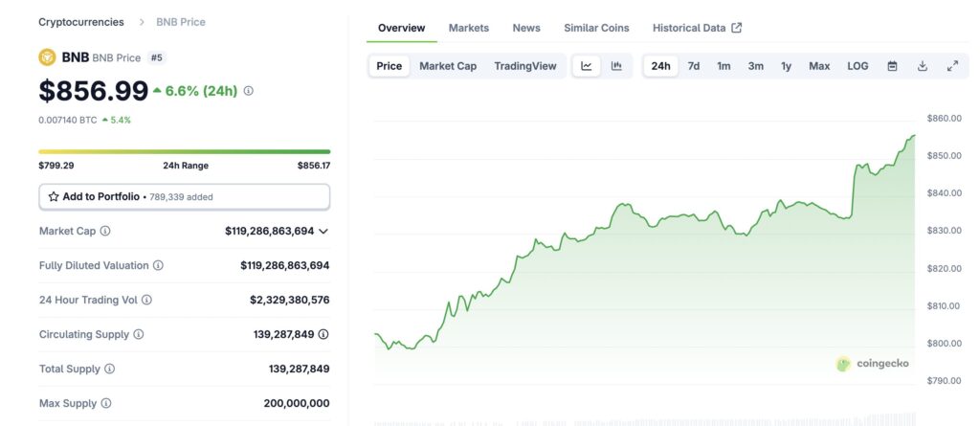Viewport: 980px width, 426px height.
Task: Click the $860.00 chart axis label
Action: tap(944, 119)
